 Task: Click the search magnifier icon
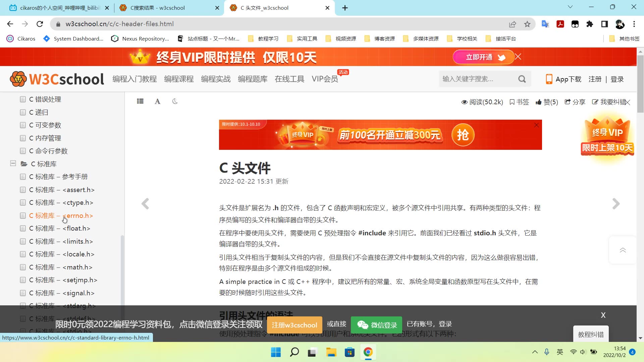522,79
